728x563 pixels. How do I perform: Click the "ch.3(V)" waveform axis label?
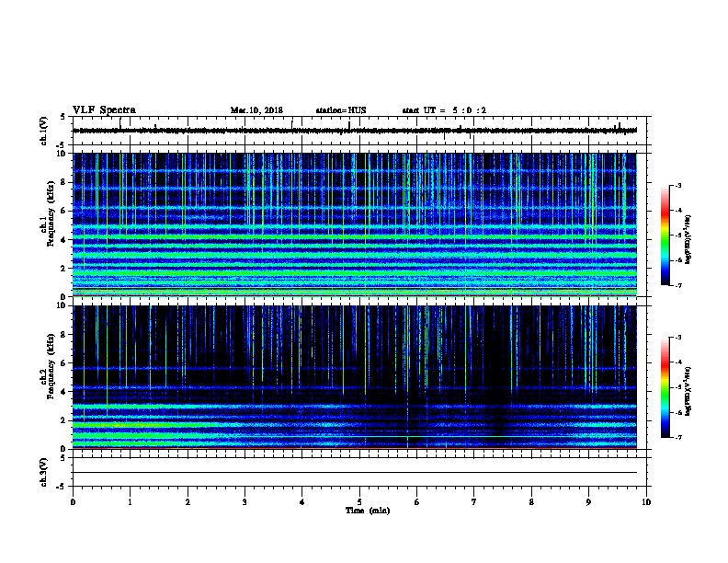(x=44, y=472)
